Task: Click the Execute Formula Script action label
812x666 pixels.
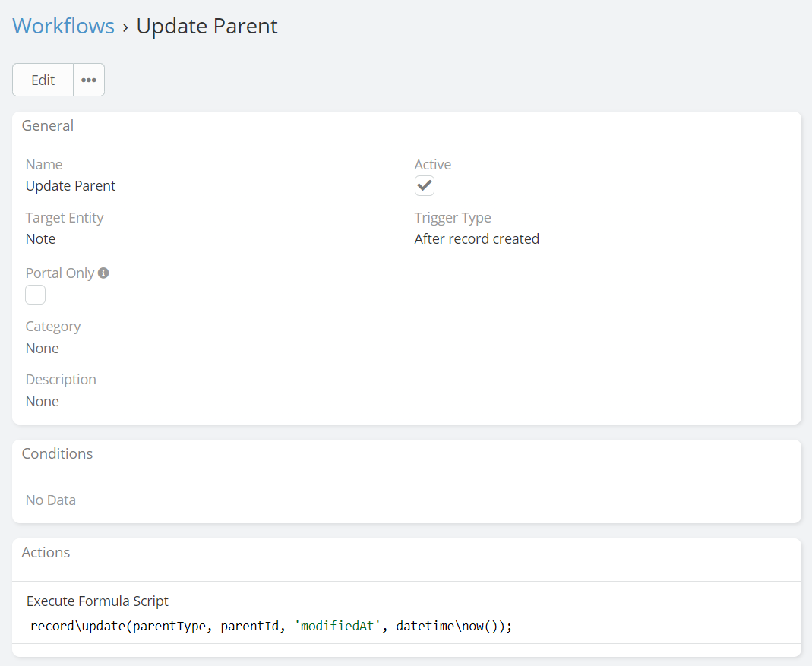Action: click(97, 601)
